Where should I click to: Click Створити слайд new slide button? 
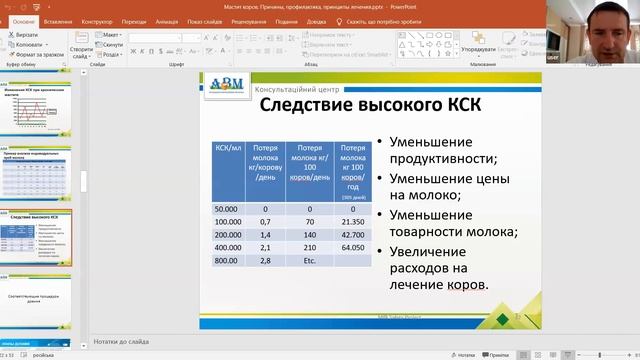coord(81,46)
